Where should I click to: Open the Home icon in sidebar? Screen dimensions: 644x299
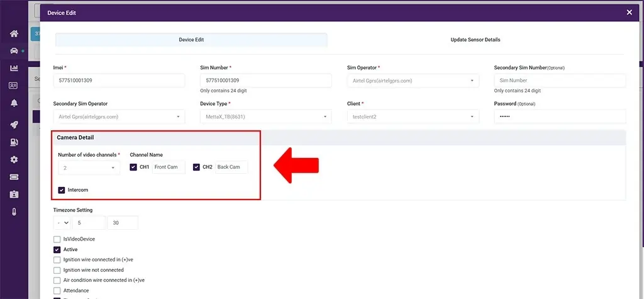pos(14,33)
